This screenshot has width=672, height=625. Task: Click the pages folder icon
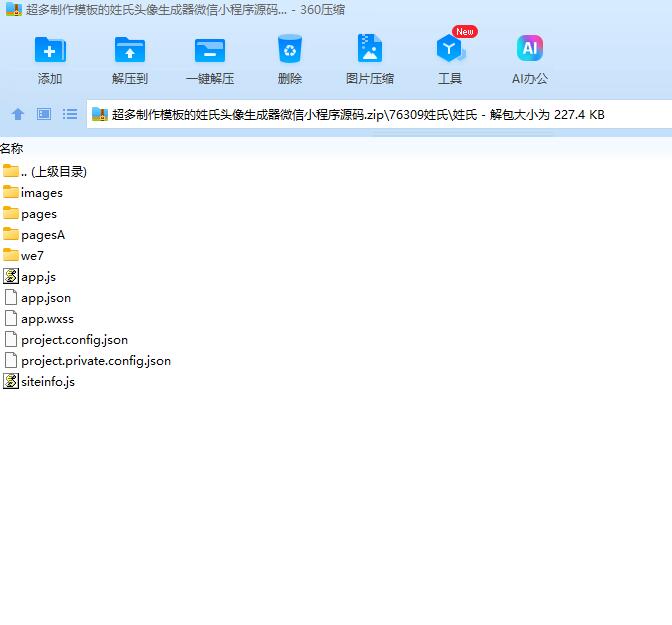[11, 213]
